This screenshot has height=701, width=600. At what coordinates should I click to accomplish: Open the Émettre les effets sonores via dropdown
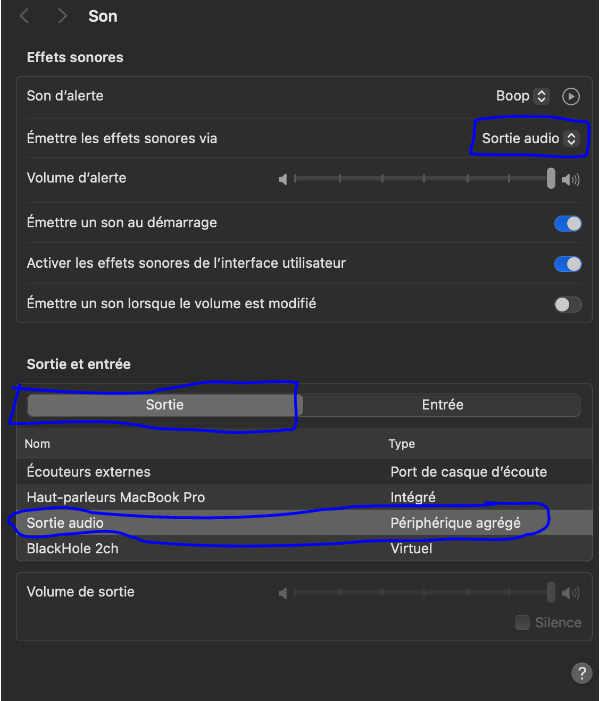530,138
